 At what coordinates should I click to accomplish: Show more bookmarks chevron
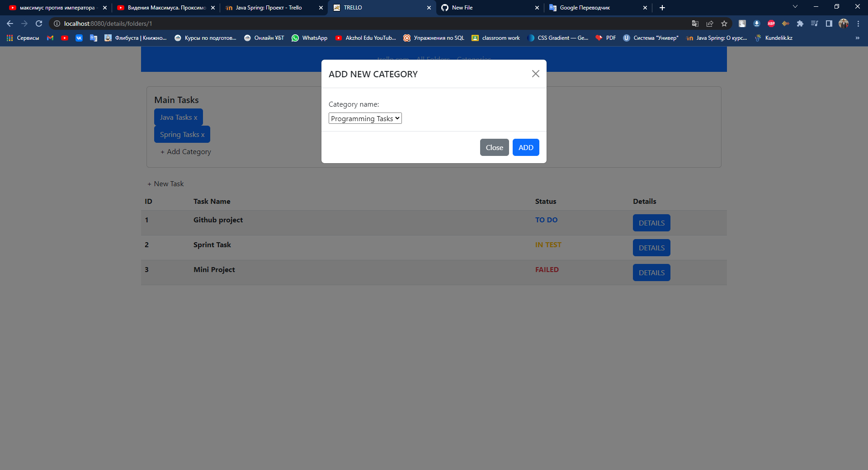[x=858, y=38]
